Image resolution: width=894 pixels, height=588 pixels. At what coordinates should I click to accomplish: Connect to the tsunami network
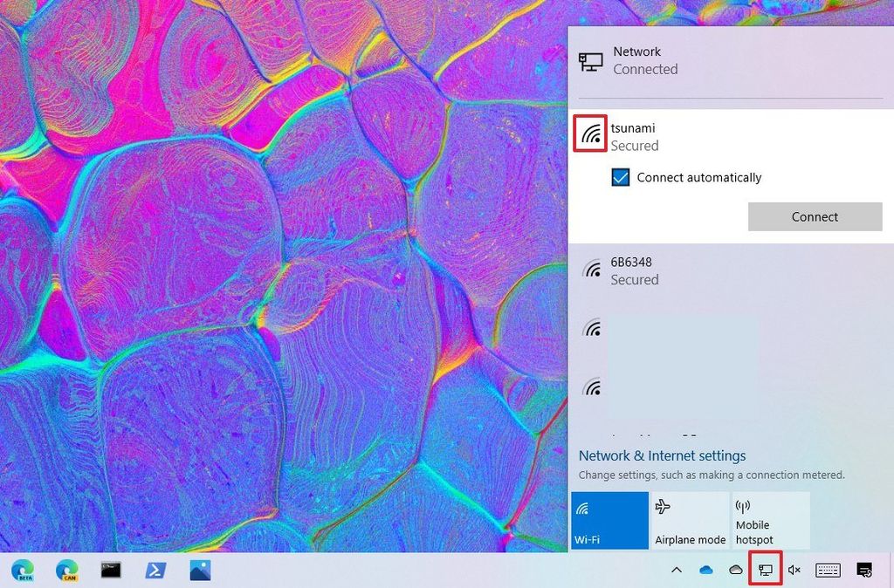tap(814, 216)
